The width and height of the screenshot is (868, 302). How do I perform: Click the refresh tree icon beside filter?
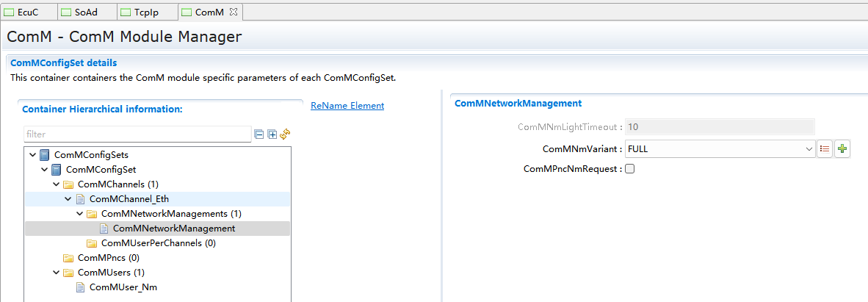point(285,134)
